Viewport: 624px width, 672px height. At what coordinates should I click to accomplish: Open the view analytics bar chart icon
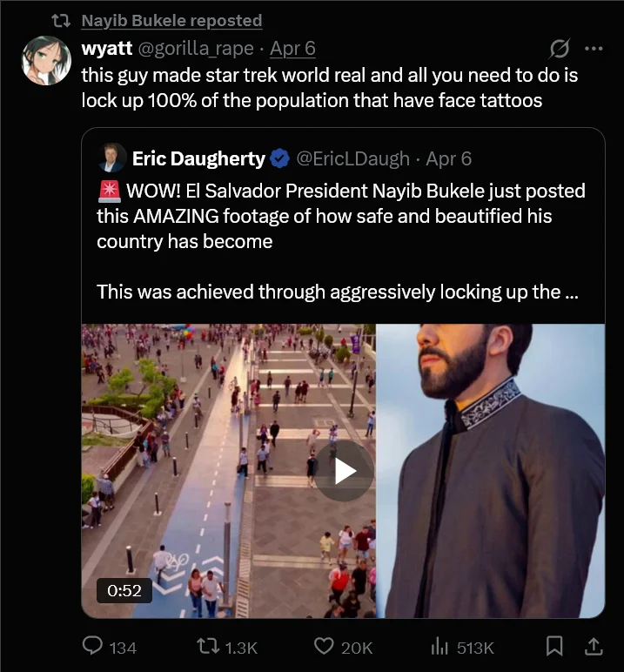(x=439, y=647)
